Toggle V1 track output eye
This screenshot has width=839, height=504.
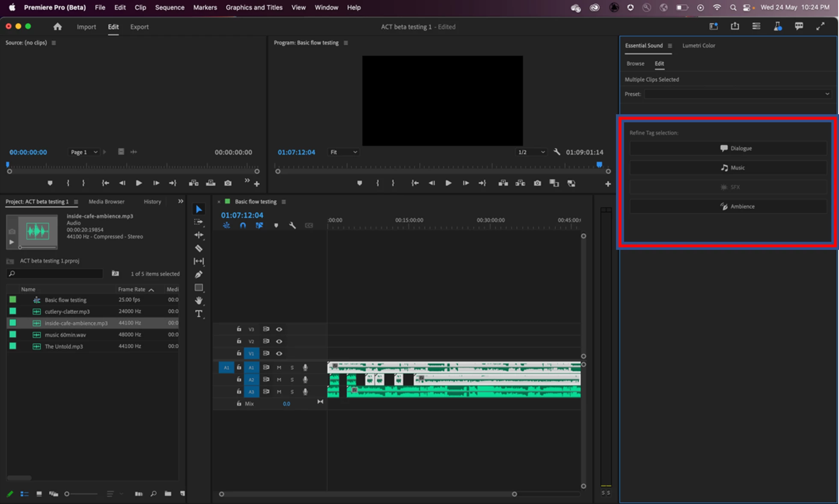coord(279,353)
